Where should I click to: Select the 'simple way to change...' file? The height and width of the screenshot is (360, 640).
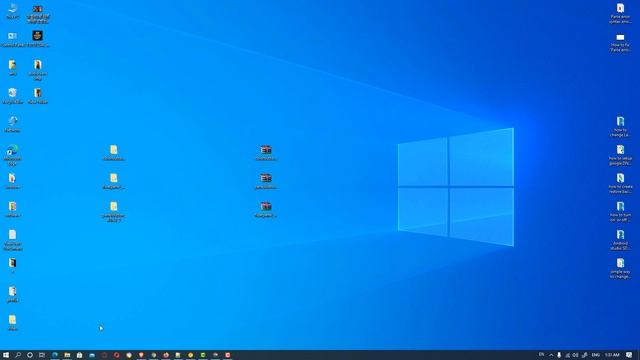620,268
